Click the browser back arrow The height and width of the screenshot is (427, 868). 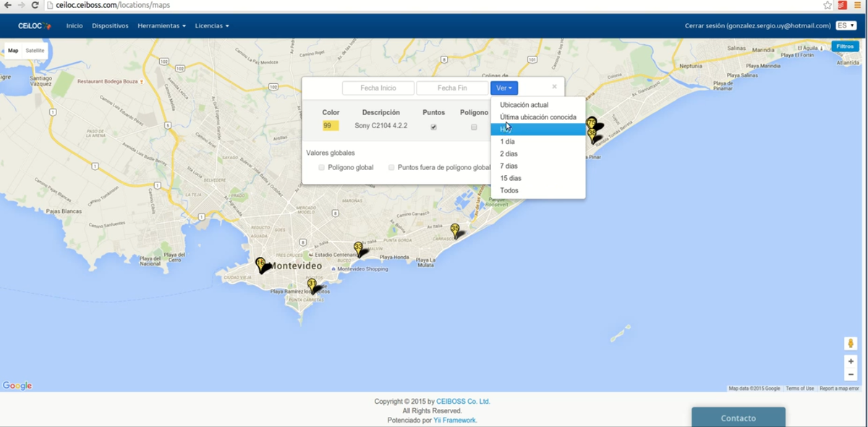pos(8,5)
